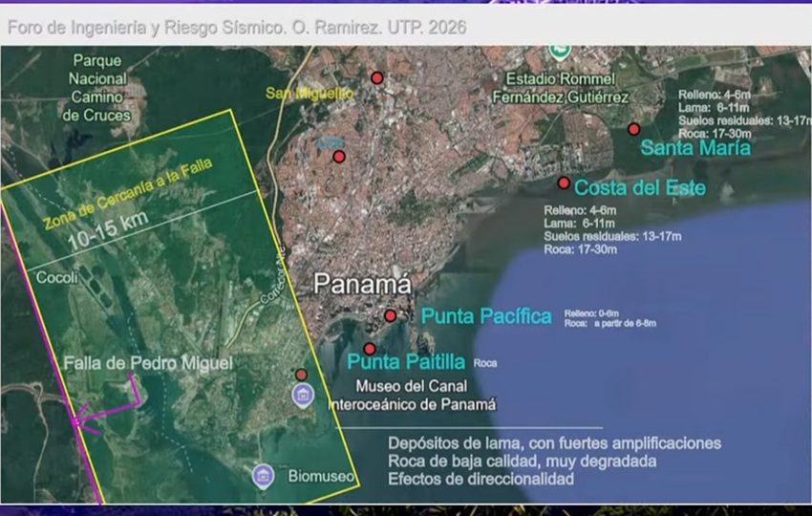Screen dimensions: 812x516
Task: Click the yellow 'San Miguelito' label
Action: (310, 94)
